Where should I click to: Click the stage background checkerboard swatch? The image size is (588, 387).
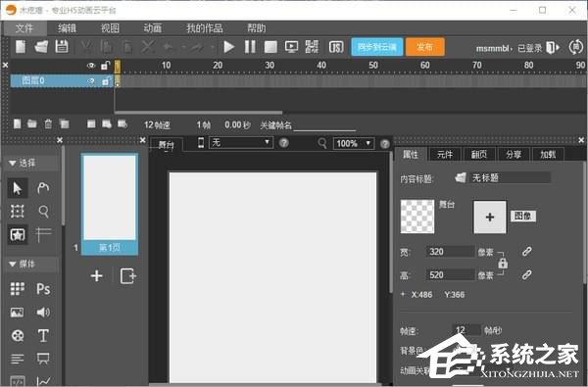tap(417, 217)
